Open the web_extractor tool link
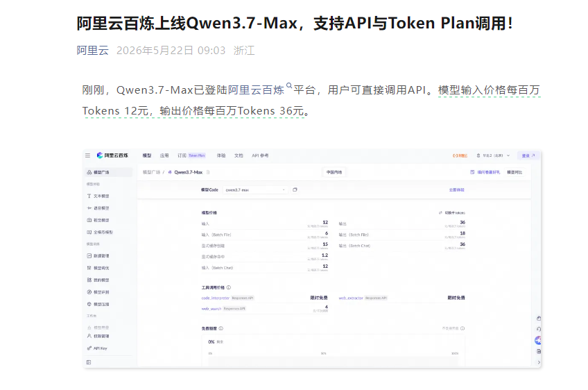Viewport: 588px width, 390px height. [351, 298]
